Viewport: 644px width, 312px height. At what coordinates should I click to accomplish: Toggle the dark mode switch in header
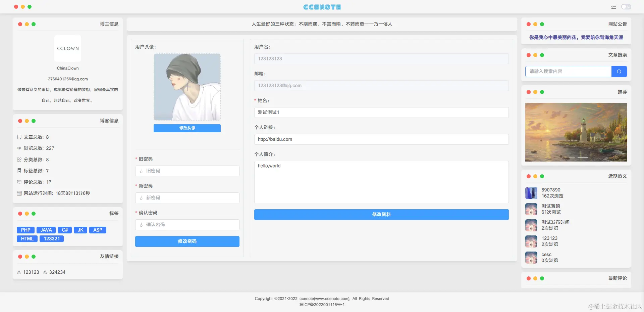[626, 7]
